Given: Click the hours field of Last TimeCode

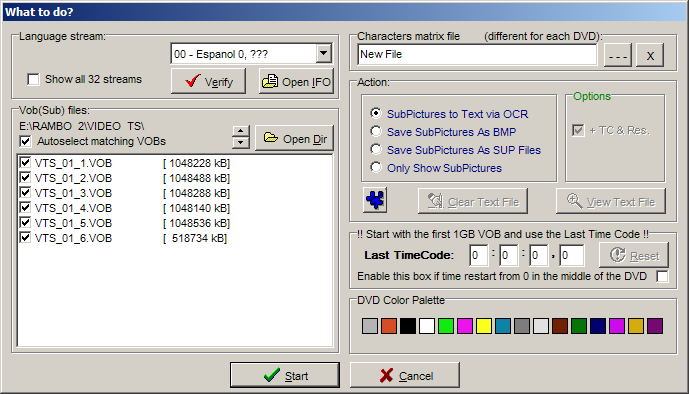Looking at the screenshot, I should 479,255.
